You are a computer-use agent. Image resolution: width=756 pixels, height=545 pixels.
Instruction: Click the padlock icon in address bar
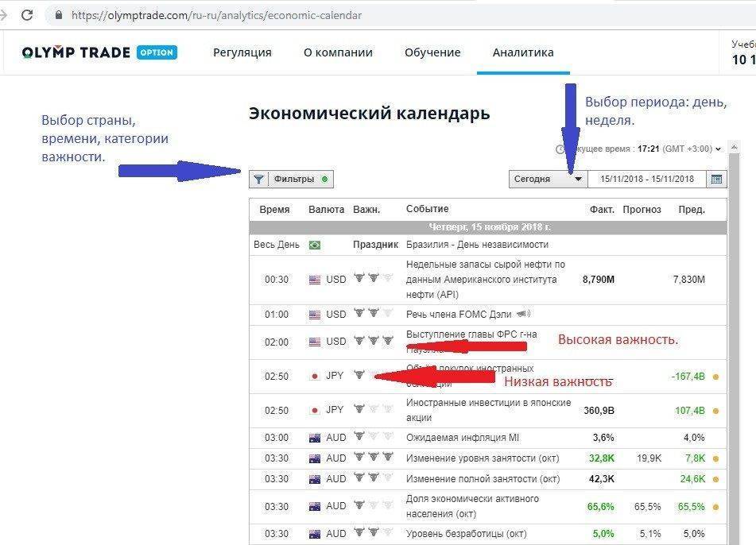coord(57,15)
